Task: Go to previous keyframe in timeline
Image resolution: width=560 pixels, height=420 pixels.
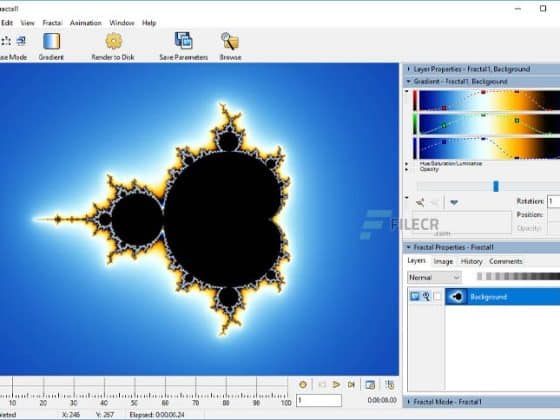Action: tap(322, 385)
